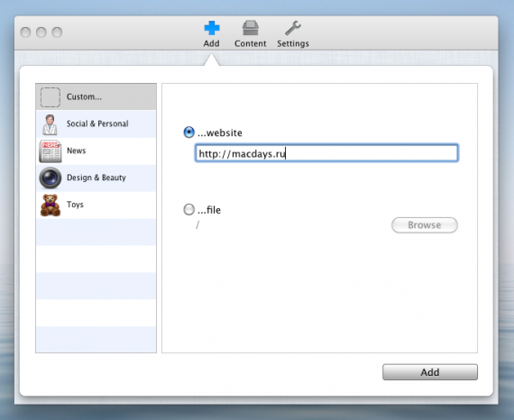Switch to the Content tab label
This screenshot has height=420, width=514.
pyautogui.click(x=251, y=43)
